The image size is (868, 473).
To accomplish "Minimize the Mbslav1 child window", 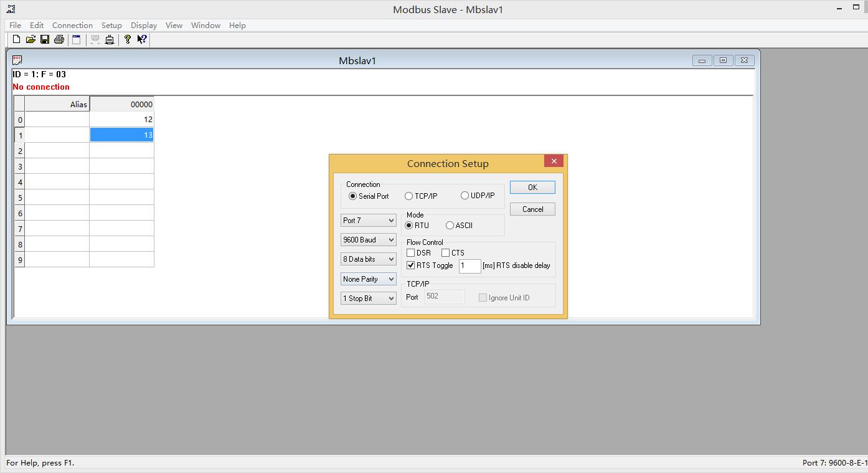I will pos(702,60).
